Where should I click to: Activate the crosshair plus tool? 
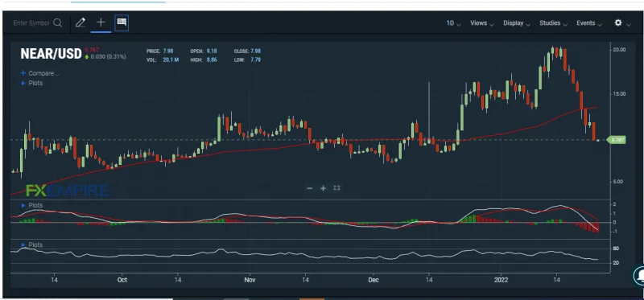click(x=101, y=23)
